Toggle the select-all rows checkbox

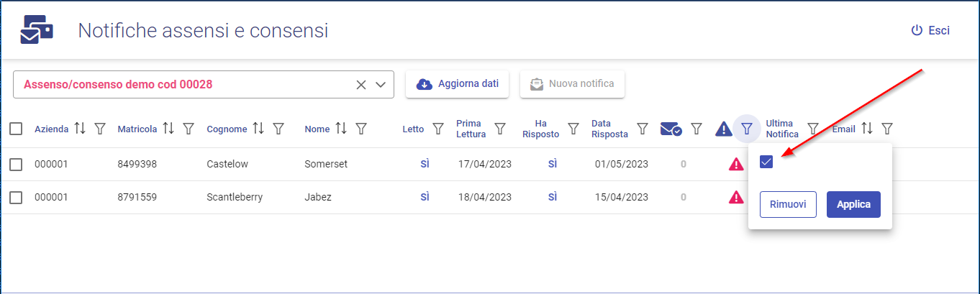(x=16, y=129)
